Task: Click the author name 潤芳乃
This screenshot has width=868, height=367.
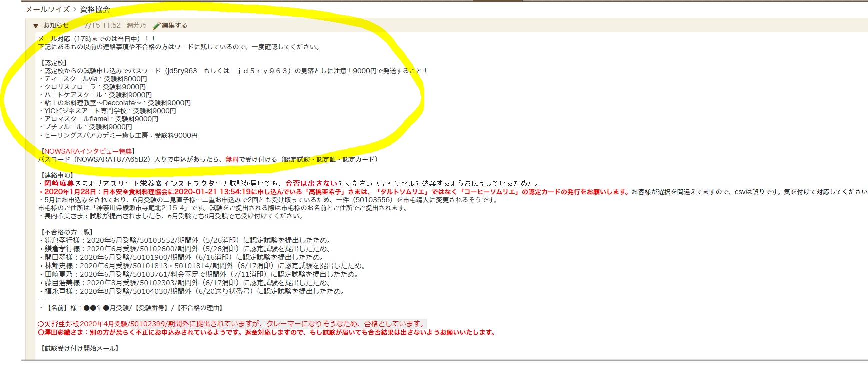Action: (x=136, y=25)
